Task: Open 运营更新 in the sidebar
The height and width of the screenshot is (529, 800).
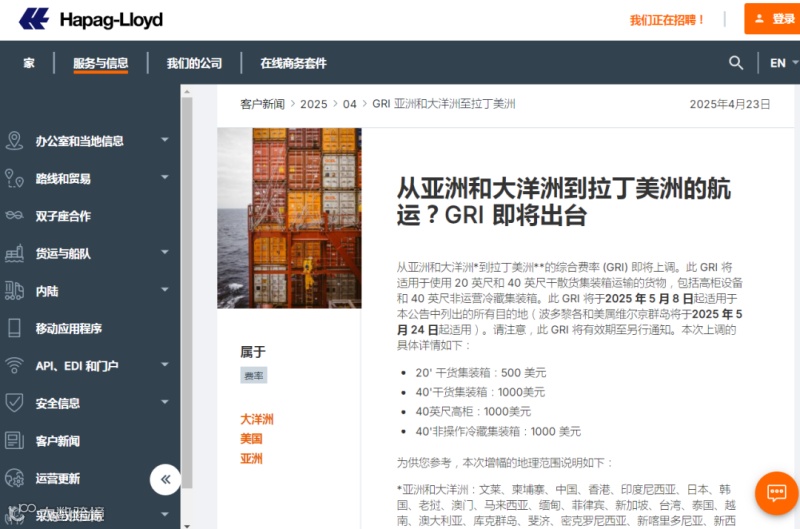Action: pyautogui.click(x=58, y=478)
